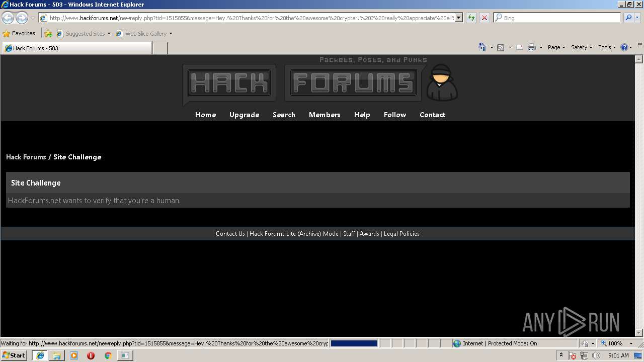Click the Start button
This screenshot has height=362, width=644.
tap(14, 355)
